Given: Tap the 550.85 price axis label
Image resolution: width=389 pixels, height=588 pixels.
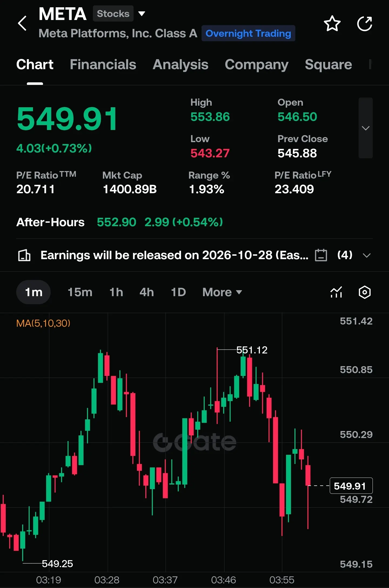Looking at the screenshot, I should 356,370.
